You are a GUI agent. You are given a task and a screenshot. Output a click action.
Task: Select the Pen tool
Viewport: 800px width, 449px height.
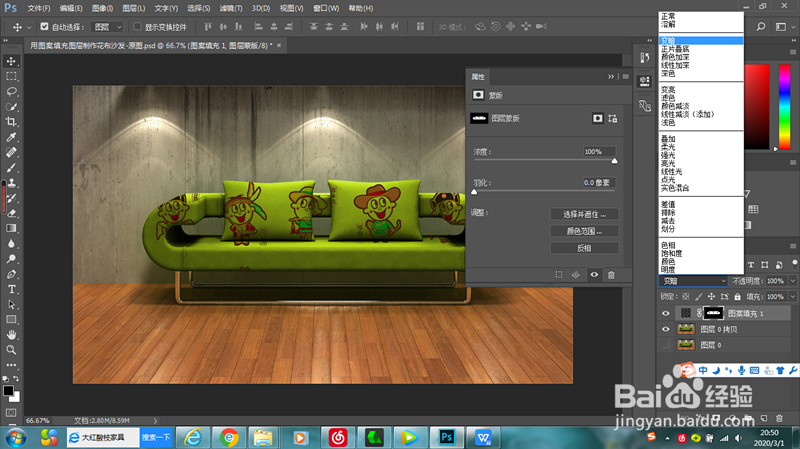pos(11,274)
